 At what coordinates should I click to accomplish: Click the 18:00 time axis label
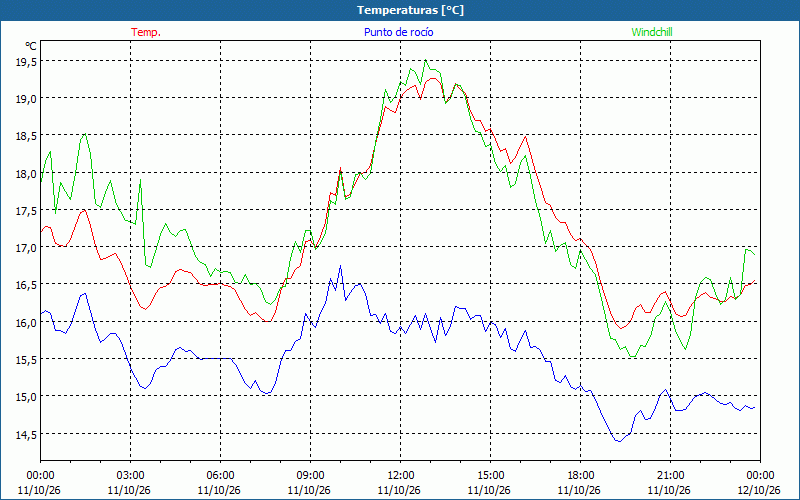(x=580, y=476)
